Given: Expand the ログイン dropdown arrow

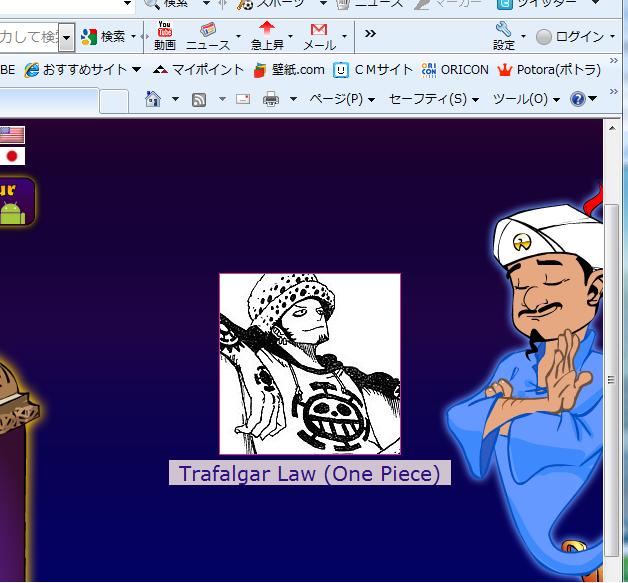Looking at the screenshot, I should (612, 36).
